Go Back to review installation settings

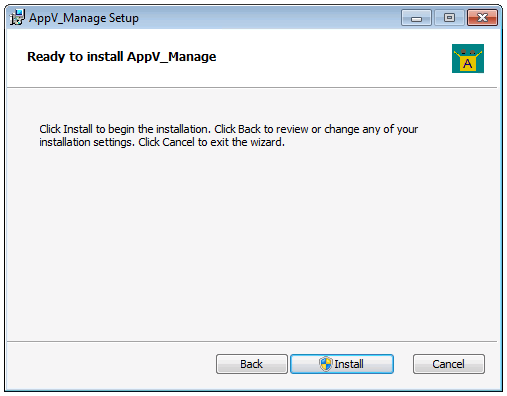[x=252, y=364]
